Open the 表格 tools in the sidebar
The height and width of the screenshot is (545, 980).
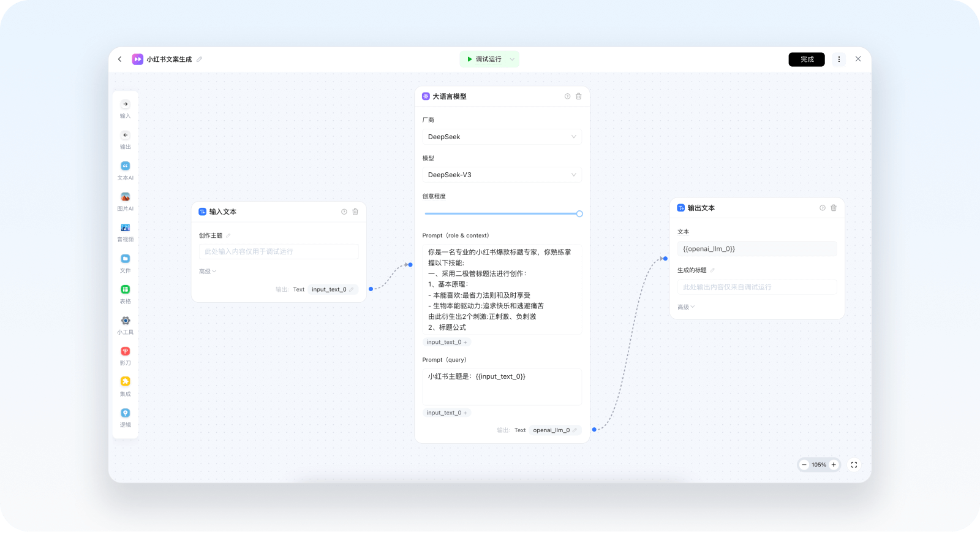[125, 289]
